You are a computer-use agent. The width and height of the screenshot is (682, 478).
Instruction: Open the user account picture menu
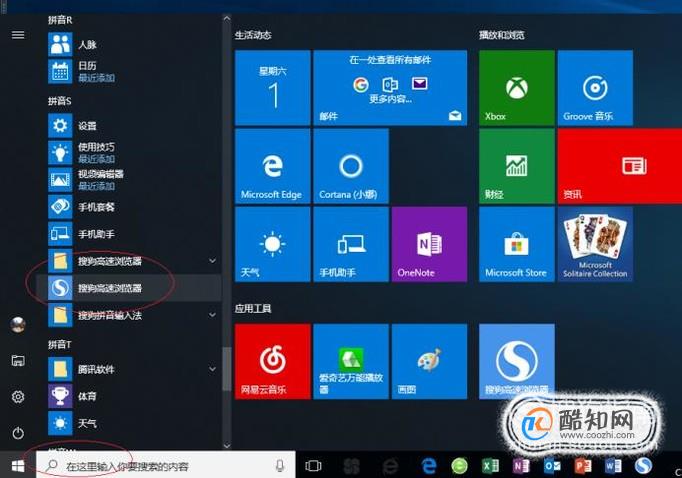[x=18, y=324]
